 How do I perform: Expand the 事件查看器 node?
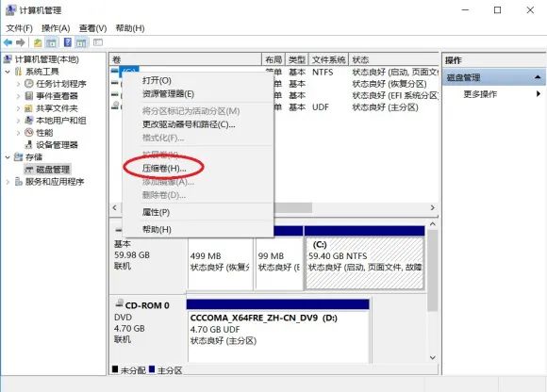19,96
